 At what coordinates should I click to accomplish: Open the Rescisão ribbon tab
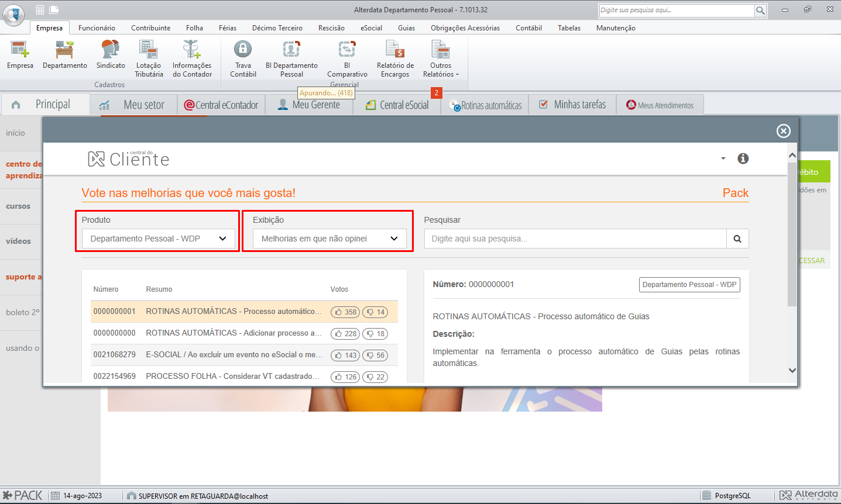pyautogui.click(x=331, y=28)
